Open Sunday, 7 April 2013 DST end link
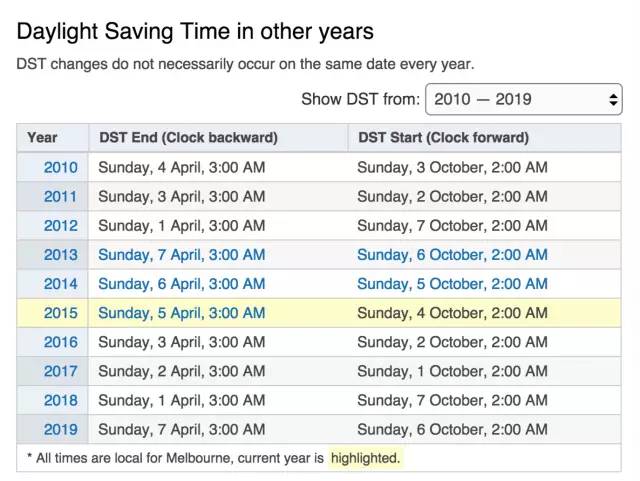 [x=182, y=255]
